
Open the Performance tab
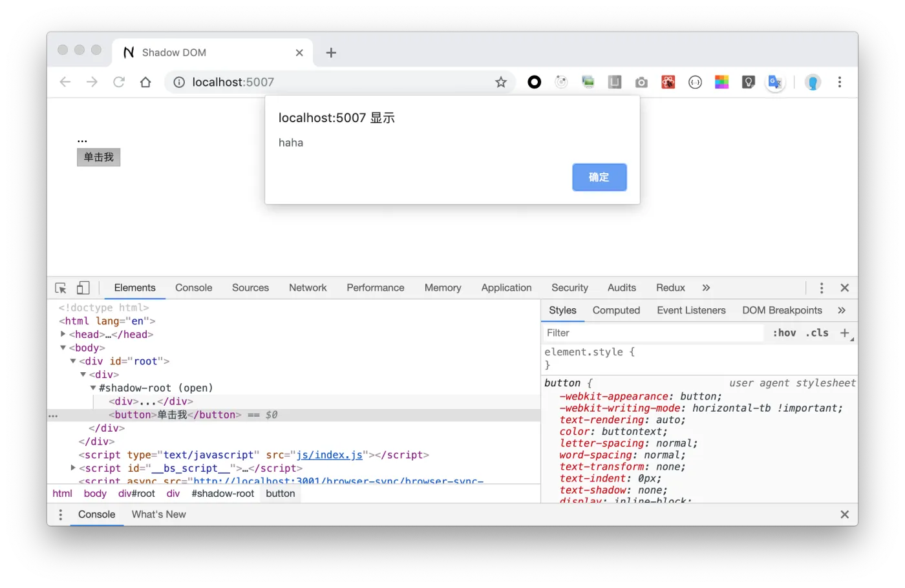coord(375,288)
